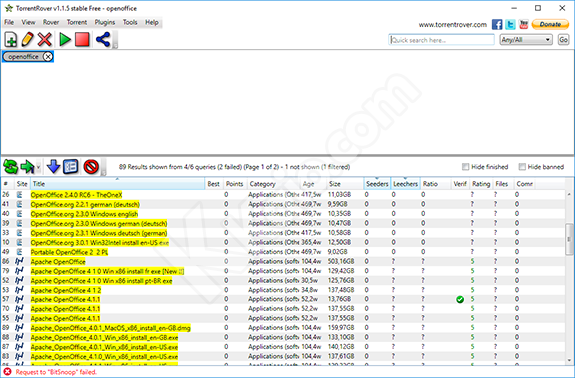575x378 pixels.
Task: Select Apache OpenOffice 4 1 0 pt-BR row
Action: [283, 280]
